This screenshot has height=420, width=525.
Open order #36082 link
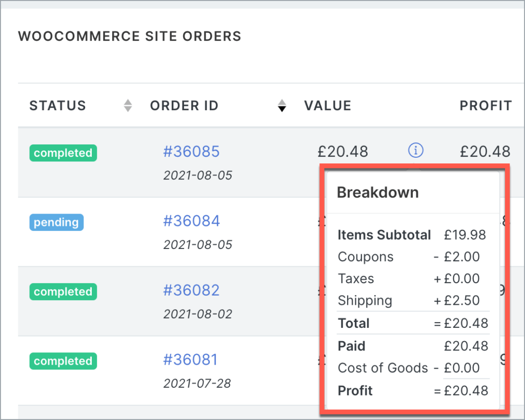[x=191, y=289]
